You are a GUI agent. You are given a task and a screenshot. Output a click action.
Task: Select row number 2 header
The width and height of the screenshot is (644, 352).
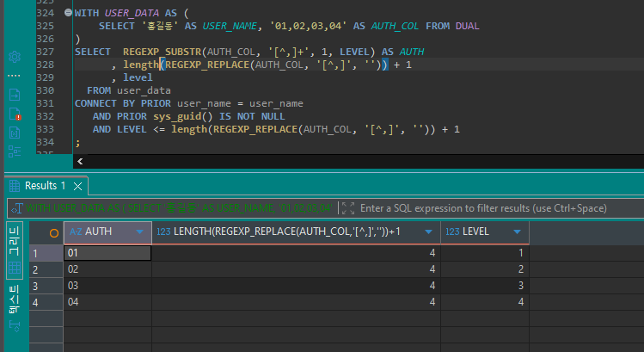point(46,269)
